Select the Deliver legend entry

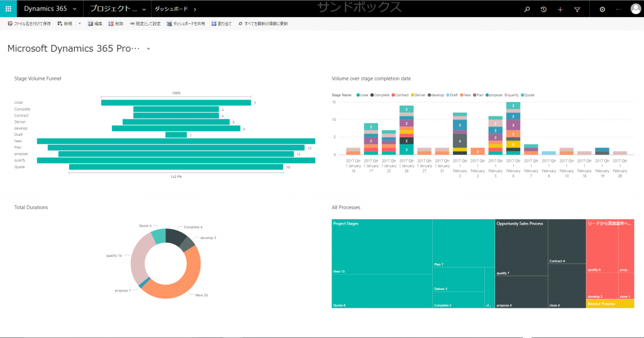418,95
